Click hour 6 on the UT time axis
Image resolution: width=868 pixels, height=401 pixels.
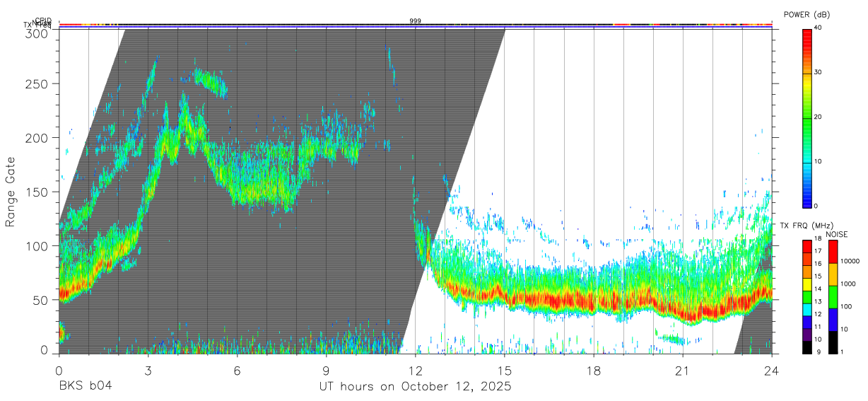coord(237,370)
